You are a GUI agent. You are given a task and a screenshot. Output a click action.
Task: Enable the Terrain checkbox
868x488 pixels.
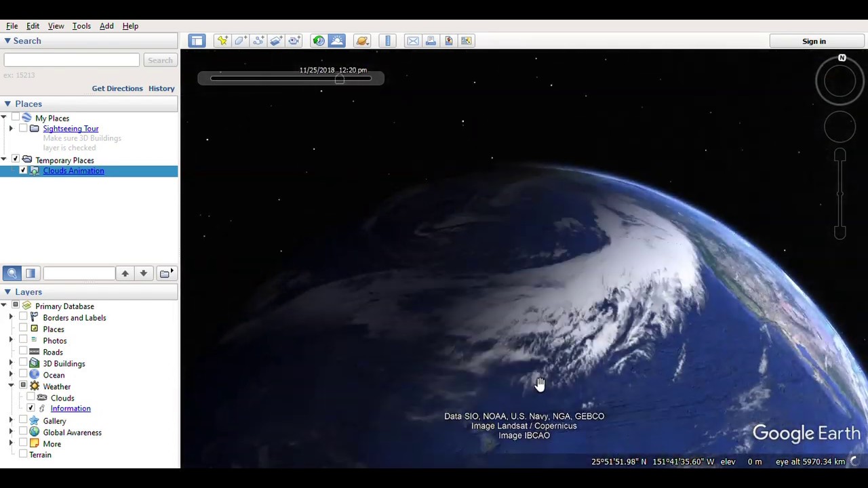coord(23,454)
